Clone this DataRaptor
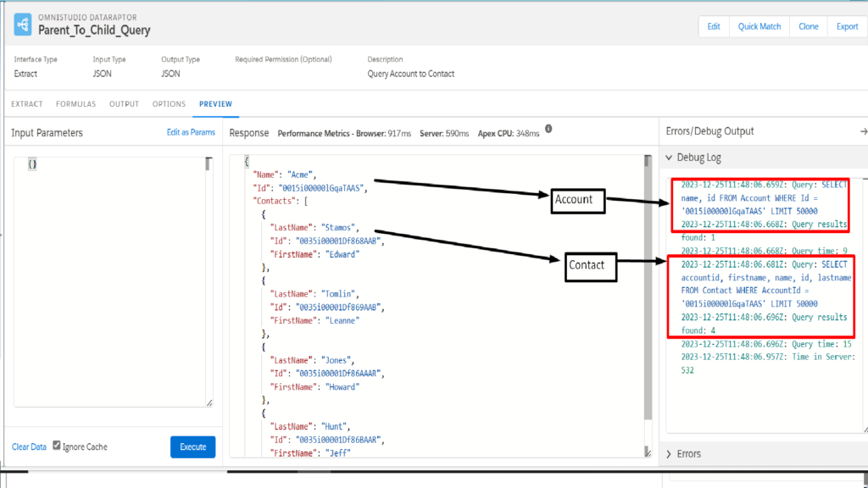The height and width of the screenshot is (488, 868). point(808,26)
